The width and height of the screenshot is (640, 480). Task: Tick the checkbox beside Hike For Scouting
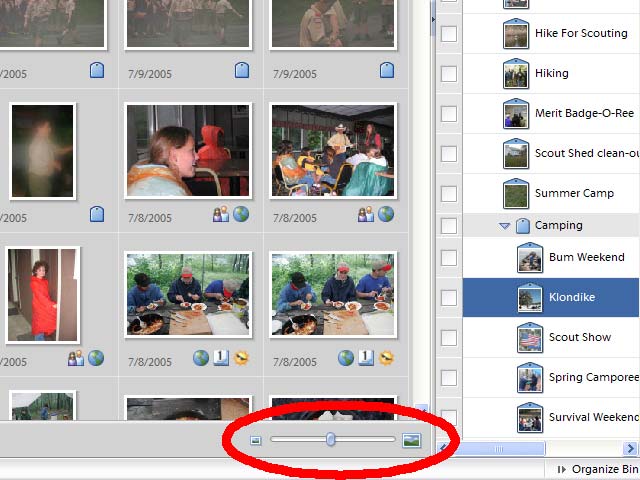[x=449, y=34]
